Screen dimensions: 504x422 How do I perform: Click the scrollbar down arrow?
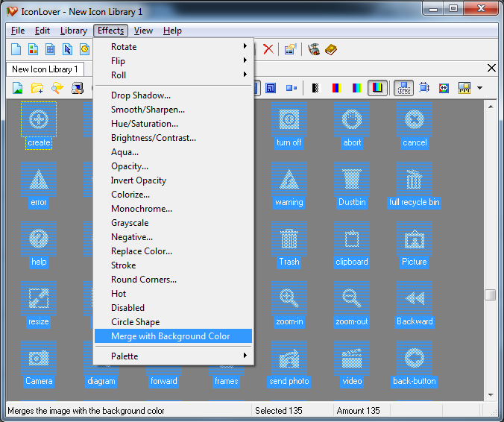[491, 394]
